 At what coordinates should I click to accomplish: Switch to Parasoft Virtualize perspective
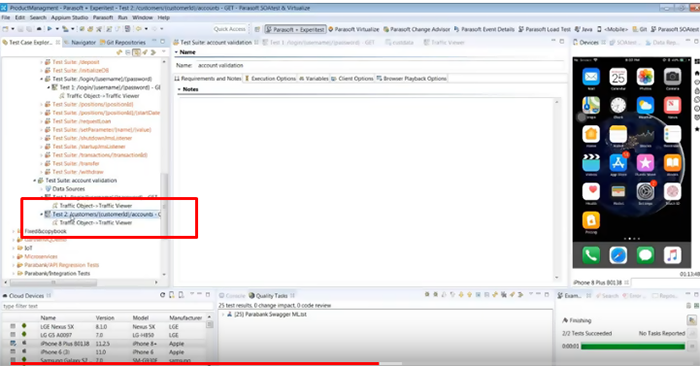coord(354,29)
